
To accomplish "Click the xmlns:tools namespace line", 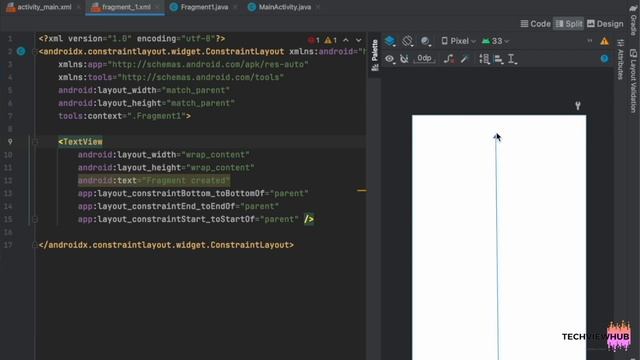I will click(x=171, y=77).
